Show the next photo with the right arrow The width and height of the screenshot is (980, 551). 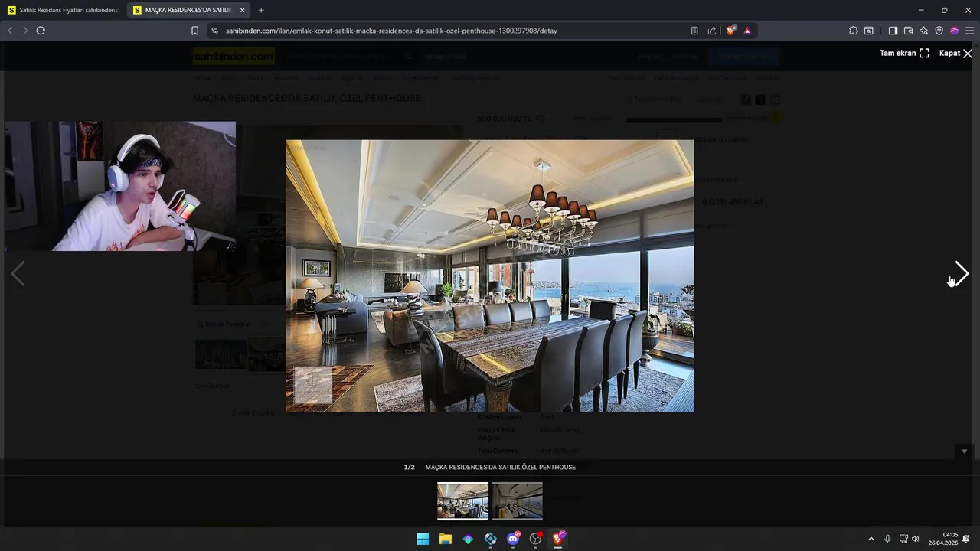962,274
